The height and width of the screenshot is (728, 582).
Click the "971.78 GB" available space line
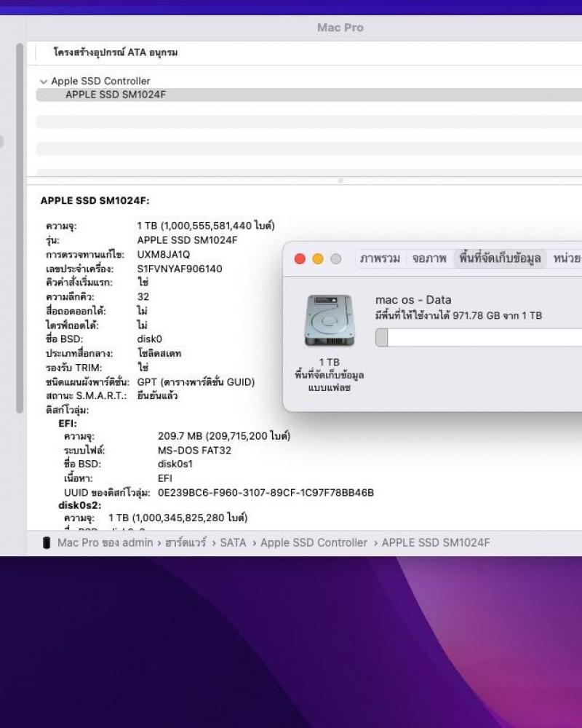458,316
